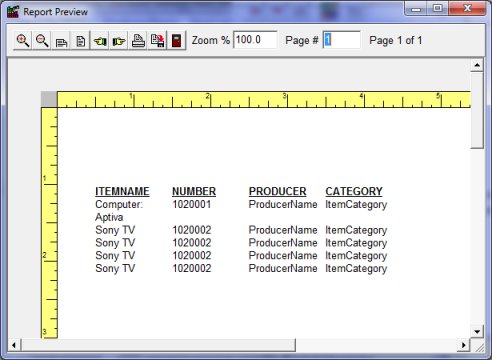Screen dimensions: 492x360
Task: Click the vertical scrollbar down arrow
Action: point(477,332)
